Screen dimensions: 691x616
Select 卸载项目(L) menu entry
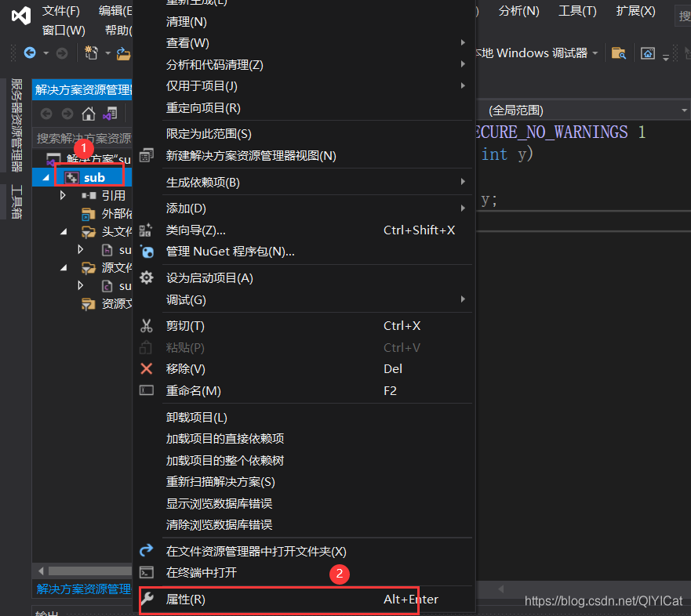pos(304,418)
